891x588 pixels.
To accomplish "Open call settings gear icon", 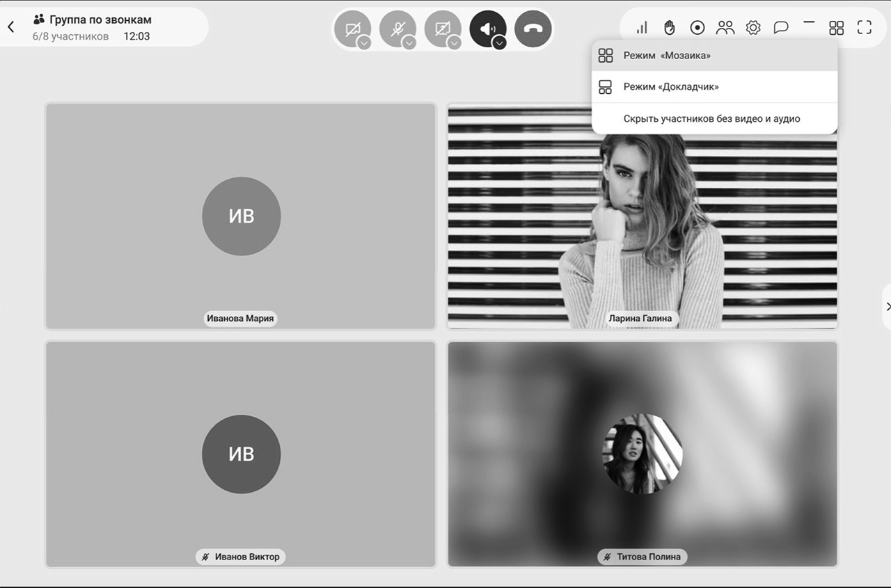I will click(x=753, y=28).
